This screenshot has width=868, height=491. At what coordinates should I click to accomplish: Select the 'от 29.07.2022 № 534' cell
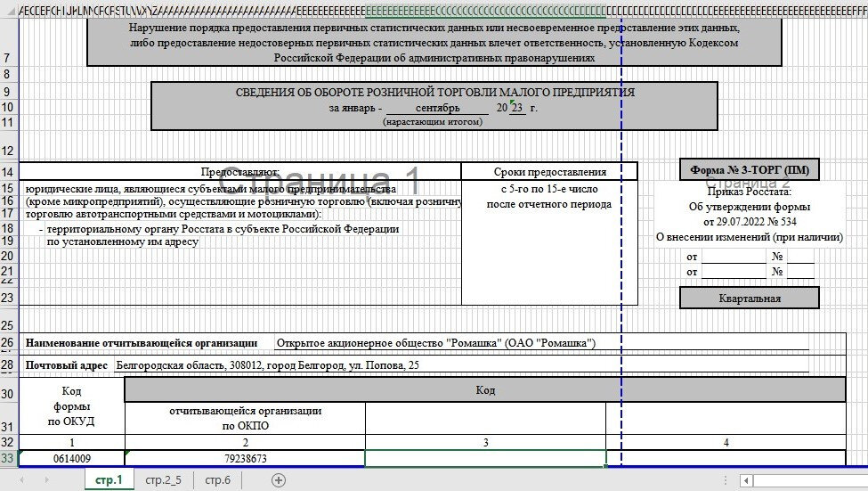[750, 222]
